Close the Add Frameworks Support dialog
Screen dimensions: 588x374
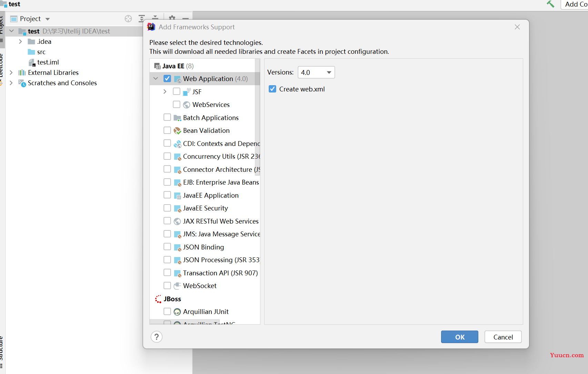coord(517,27)
